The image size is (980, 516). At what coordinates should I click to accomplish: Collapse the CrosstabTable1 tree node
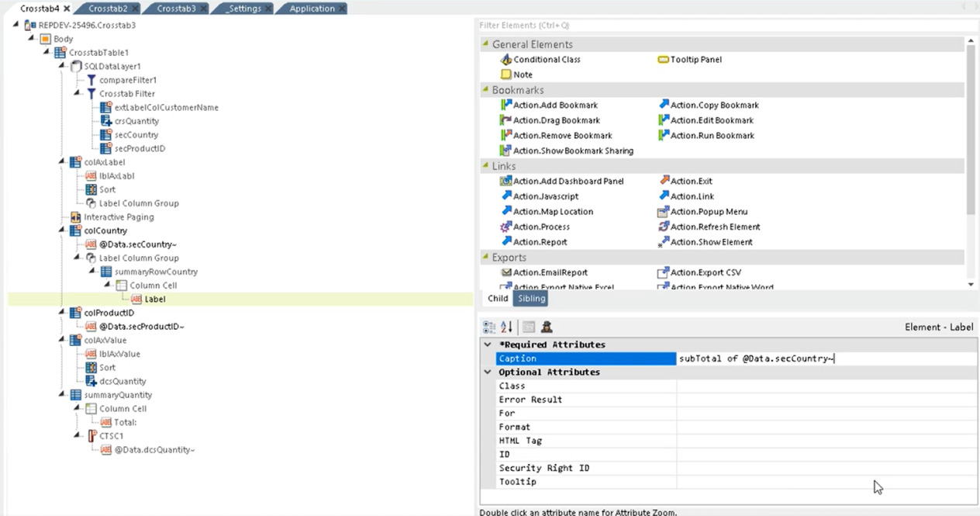coord(48,53)
